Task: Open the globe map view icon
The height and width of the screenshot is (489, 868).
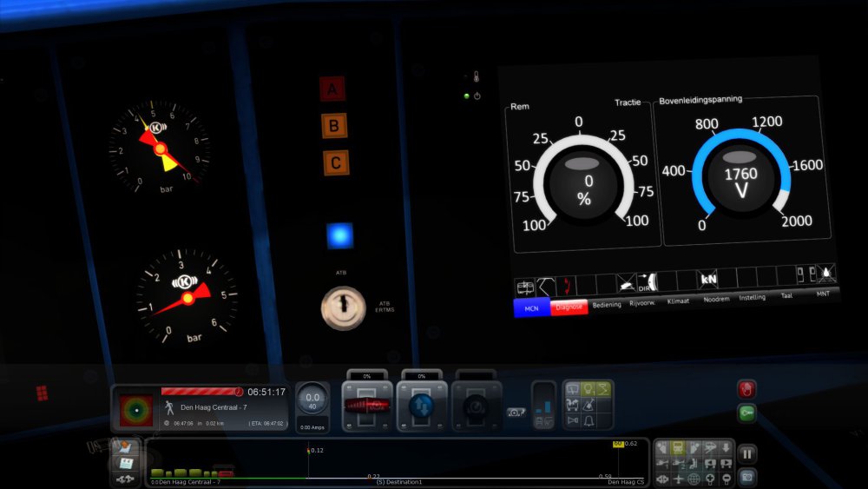Action: pos(694,479)
